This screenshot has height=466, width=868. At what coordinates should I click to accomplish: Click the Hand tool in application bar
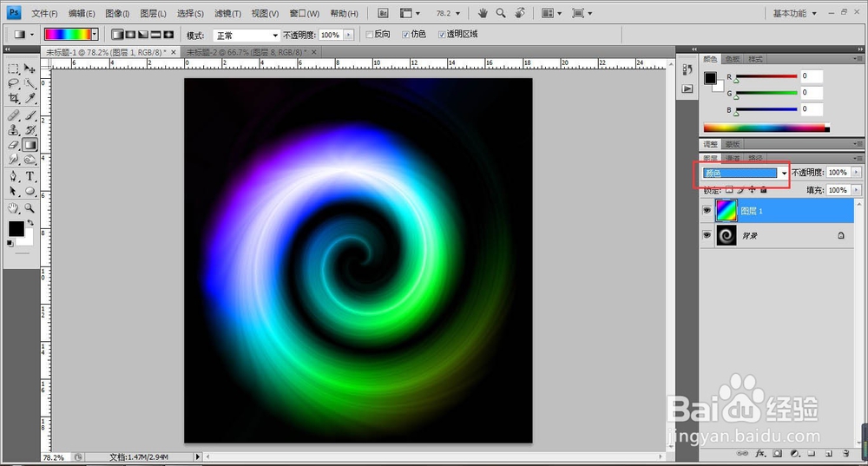coord(483,13)
